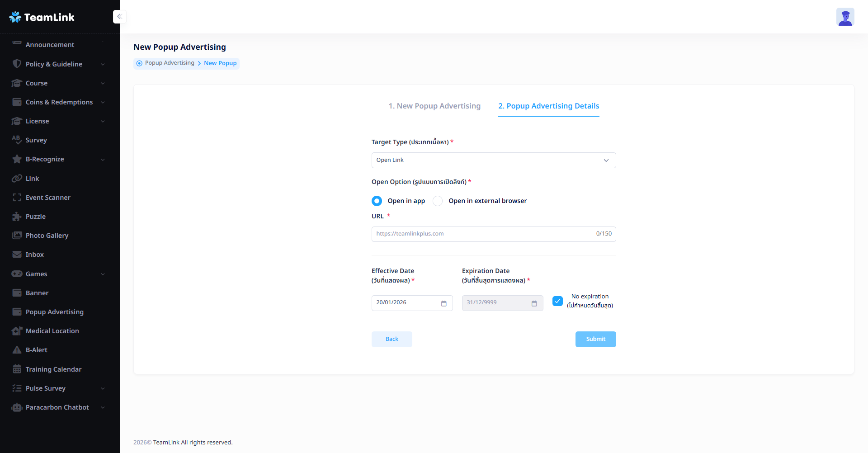The width and height of the screenshot is (868, 453).
Task: Click the Submit button
Action: (x=595, y=339)
